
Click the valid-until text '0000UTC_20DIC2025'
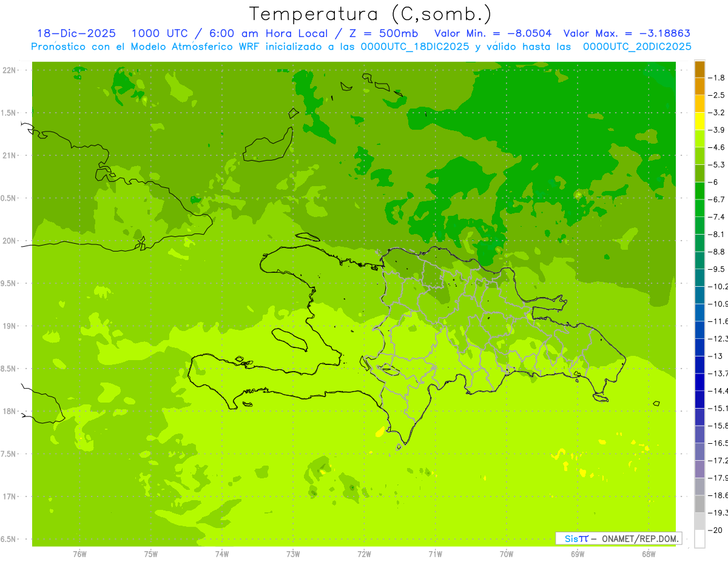point(637,47)
